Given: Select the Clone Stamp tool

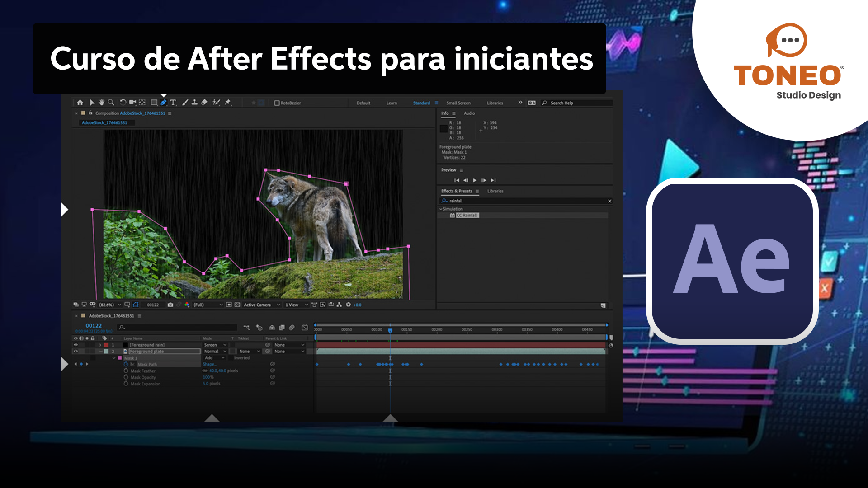Looking at the screenshot, I should tap(194, 103).
